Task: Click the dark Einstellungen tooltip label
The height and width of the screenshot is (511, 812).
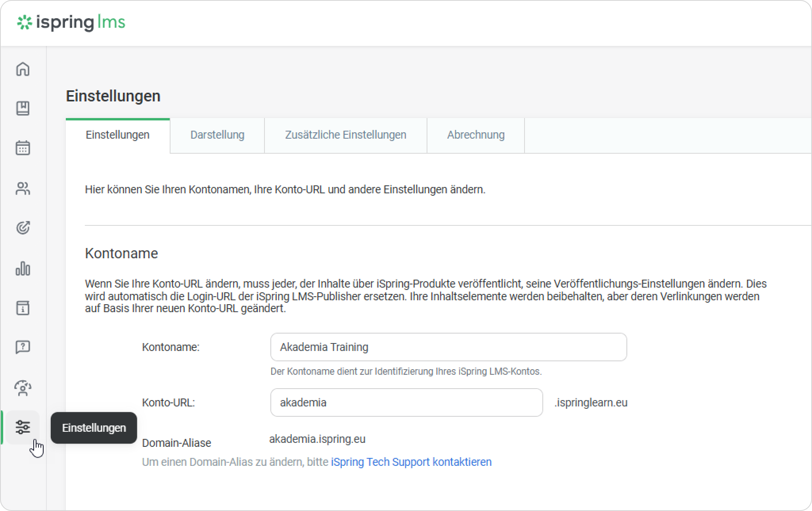Action: point(94,428)
